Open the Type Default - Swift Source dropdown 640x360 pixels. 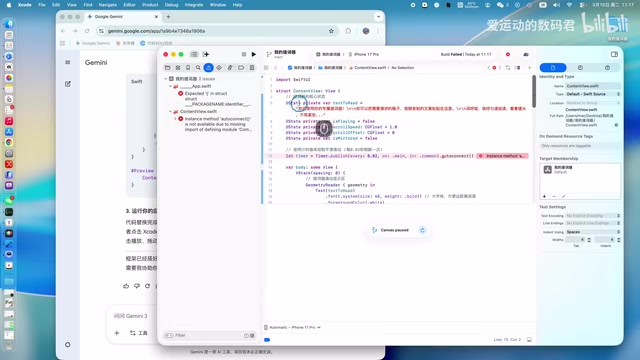tap(593, 94)
